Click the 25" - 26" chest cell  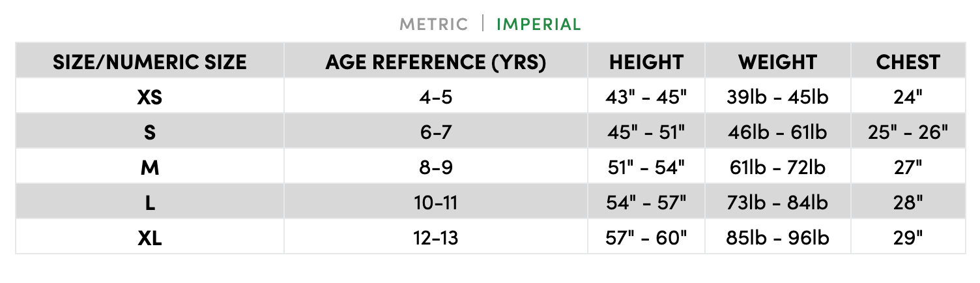908,132
